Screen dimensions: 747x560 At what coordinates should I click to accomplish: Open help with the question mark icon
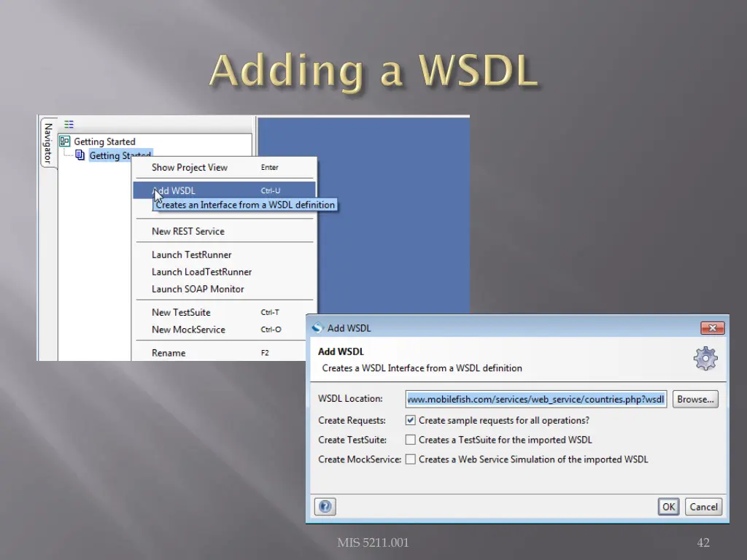click(x=325, y=506)
